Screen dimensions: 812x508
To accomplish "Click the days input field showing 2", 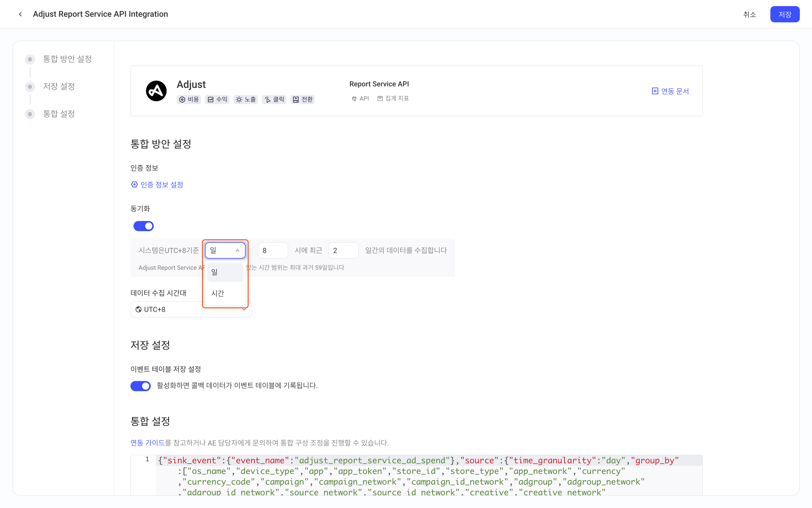I will tap(343, 251).
